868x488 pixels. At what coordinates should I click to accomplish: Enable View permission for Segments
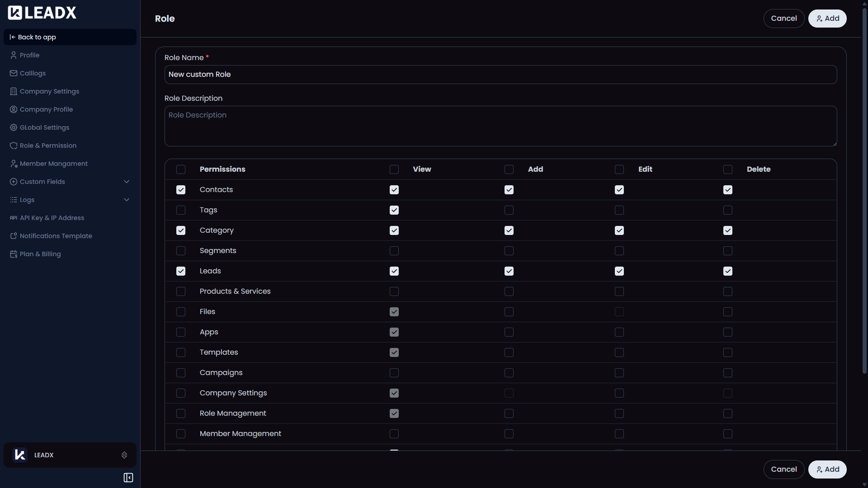[x=394, y=251]
